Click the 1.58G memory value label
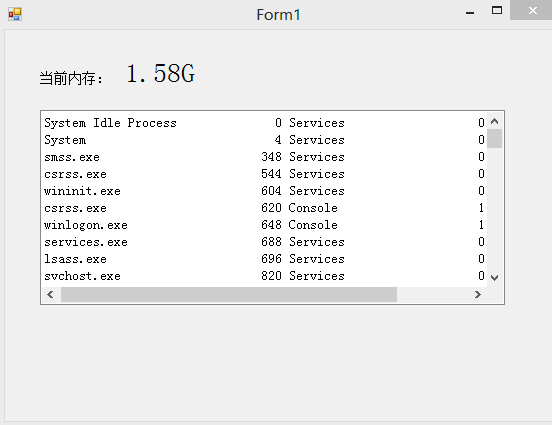Screen dimensions: 552x425 coord(161,74)
